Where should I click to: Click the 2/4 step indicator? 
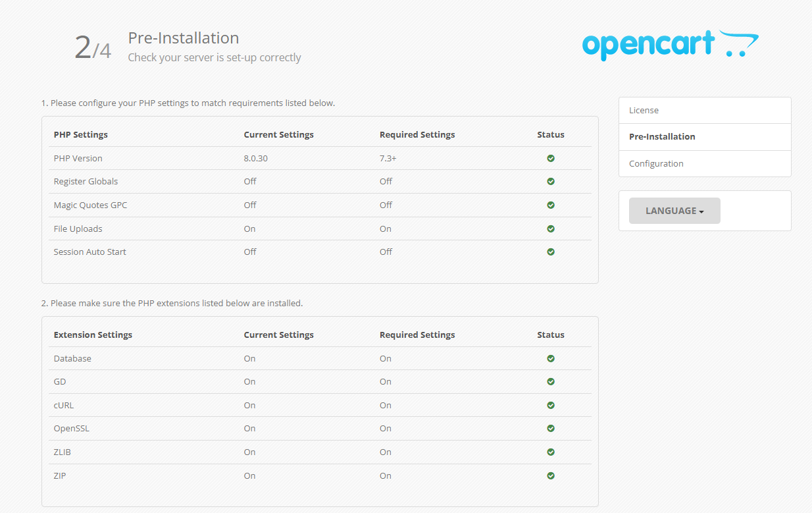(93, 47)
